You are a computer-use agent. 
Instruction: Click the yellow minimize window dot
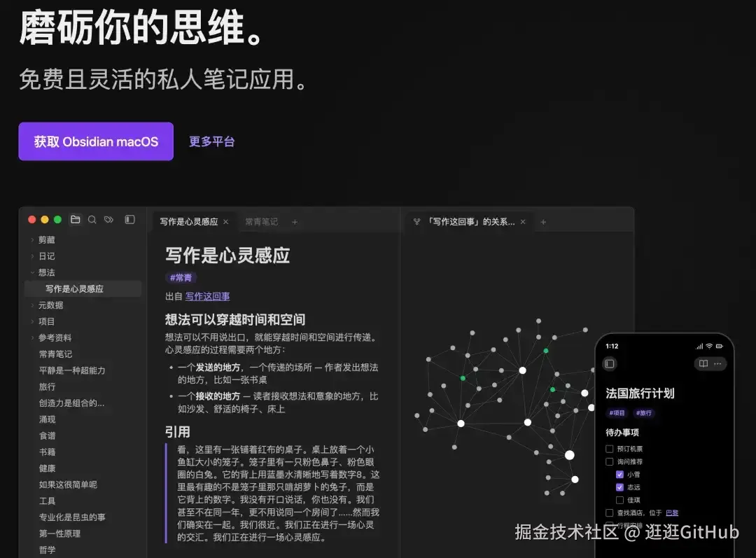coord(45,219)
